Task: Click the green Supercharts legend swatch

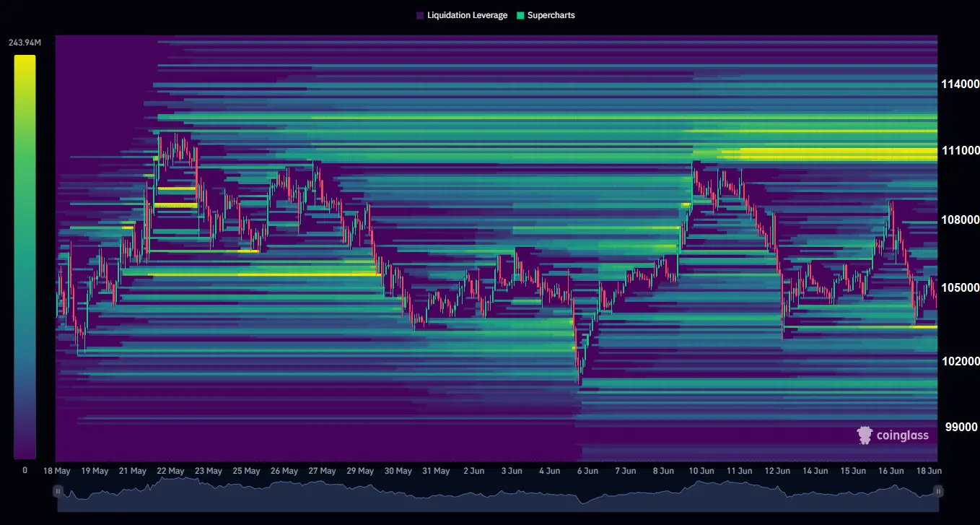Action: (x=520, y=15)
